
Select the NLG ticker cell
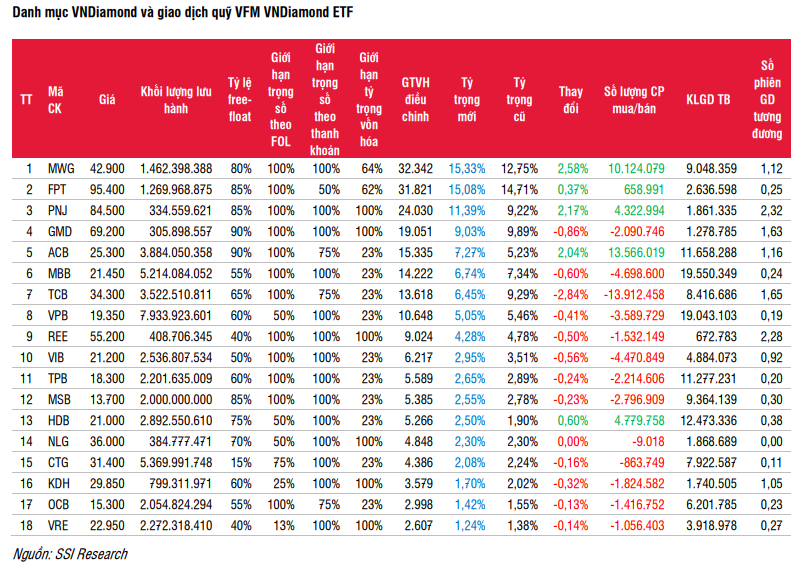point(58,442)
